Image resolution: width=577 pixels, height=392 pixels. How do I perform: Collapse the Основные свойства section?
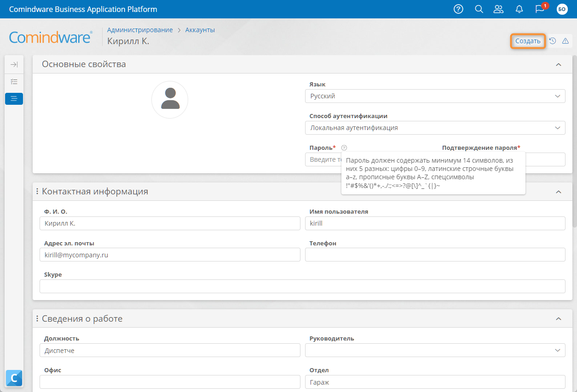click(x=559, y=65)
